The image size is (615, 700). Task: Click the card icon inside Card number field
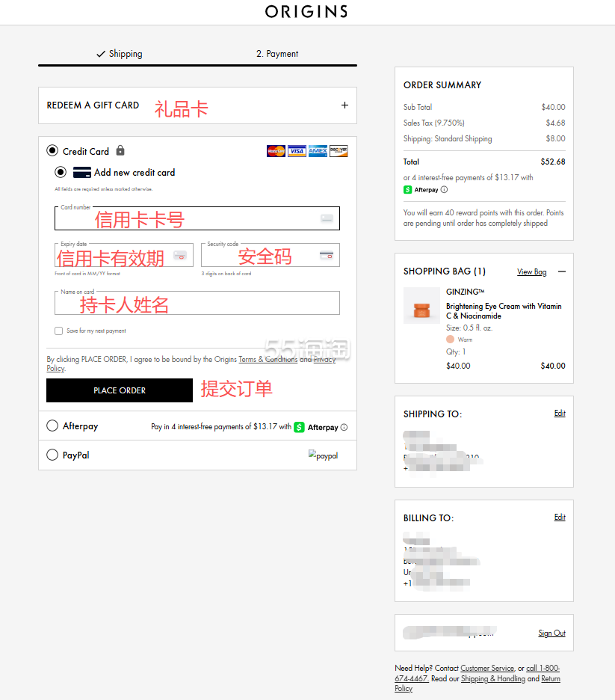coord(327,218)
